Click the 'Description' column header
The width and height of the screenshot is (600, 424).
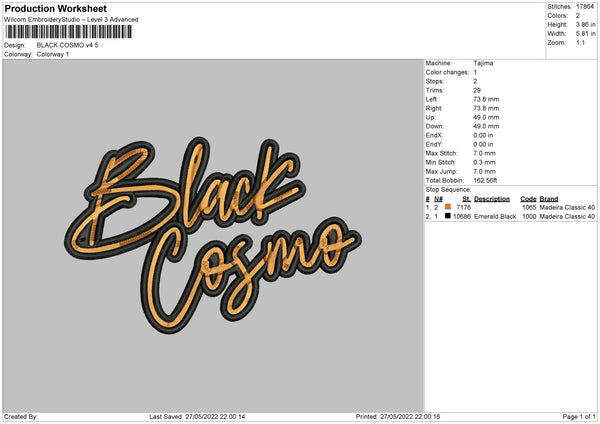(x=492, y=199)
